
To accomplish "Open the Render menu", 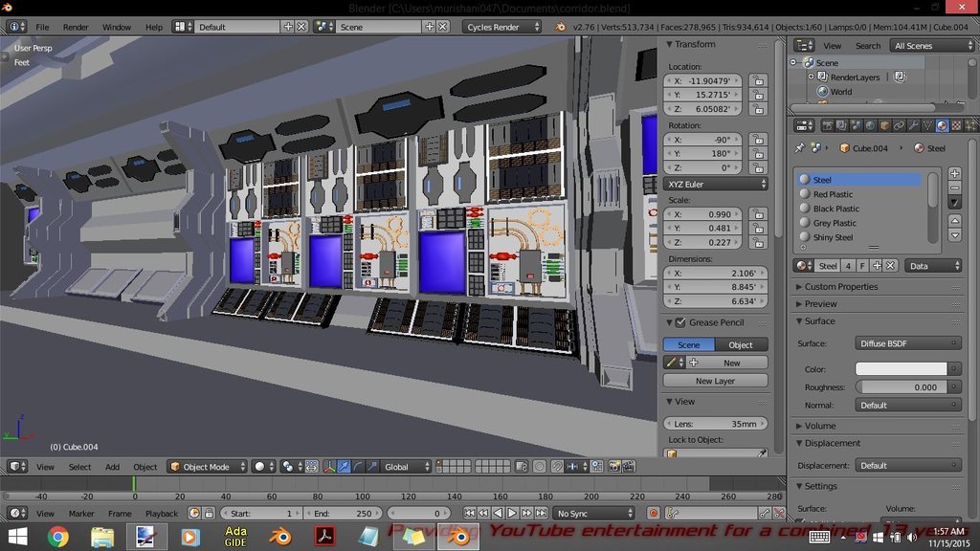I will click(x=76, y=27).
